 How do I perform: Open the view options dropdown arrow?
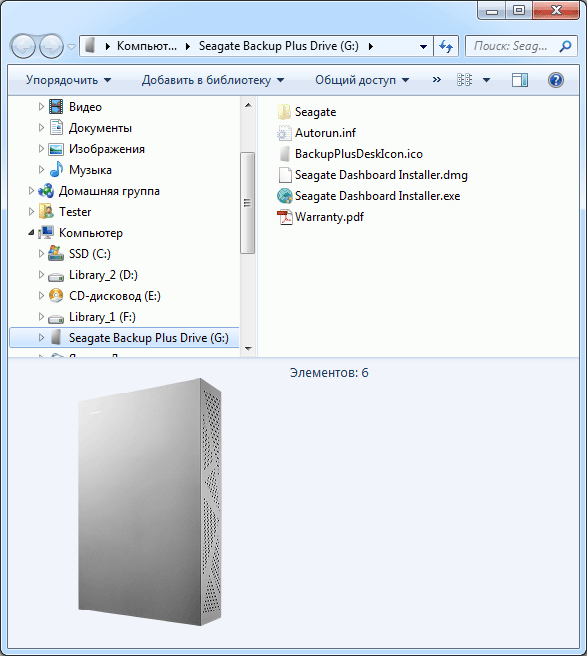coord(486,80)
